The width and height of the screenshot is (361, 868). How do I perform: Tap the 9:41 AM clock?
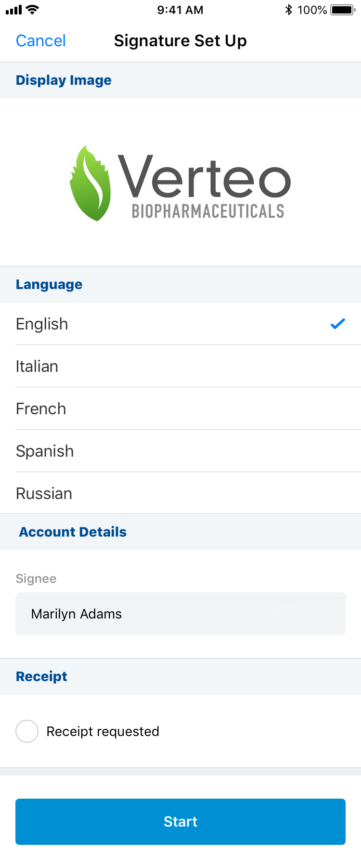point(180,10)
